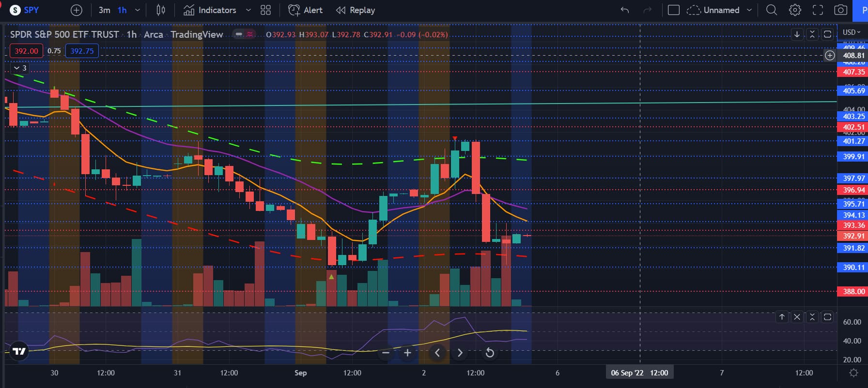Create a new Alert
The image size is (868, 388).
(x=305, y=10)
